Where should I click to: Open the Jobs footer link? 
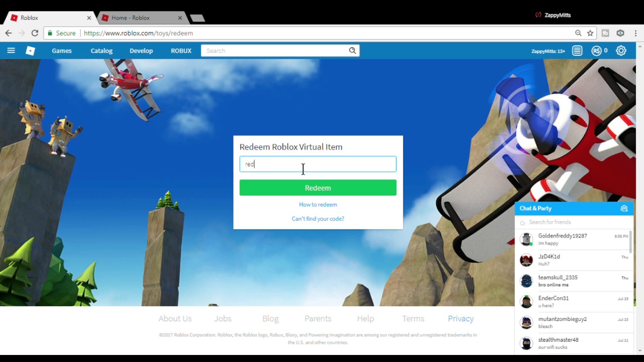tap(223, 318)
